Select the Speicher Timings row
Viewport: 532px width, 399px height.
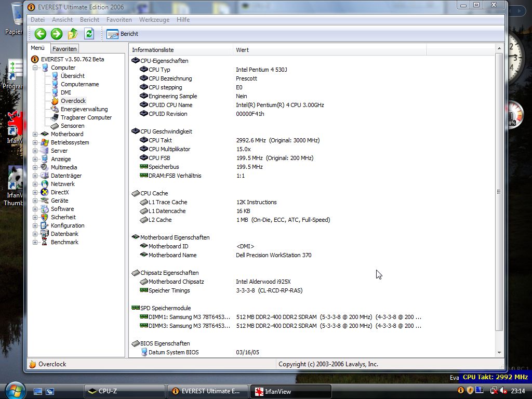277,290
